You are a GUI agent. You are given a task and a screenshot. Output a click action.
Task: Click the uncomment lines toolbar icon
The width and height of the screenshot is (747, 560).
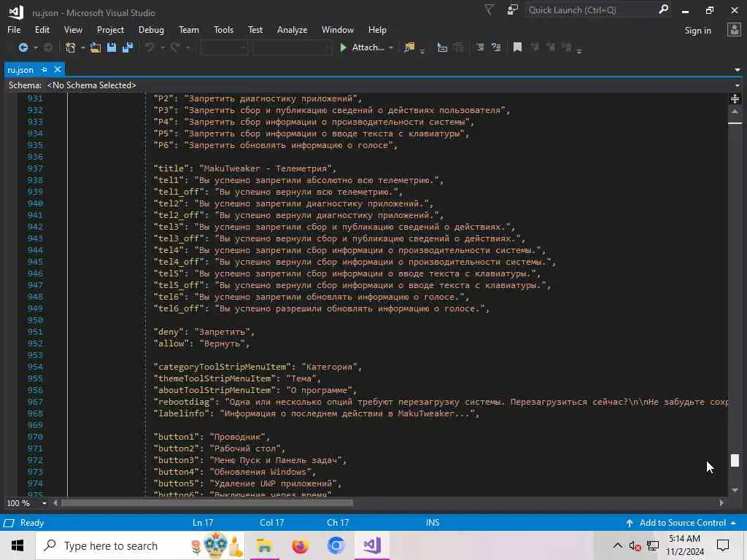click(496, 47)
